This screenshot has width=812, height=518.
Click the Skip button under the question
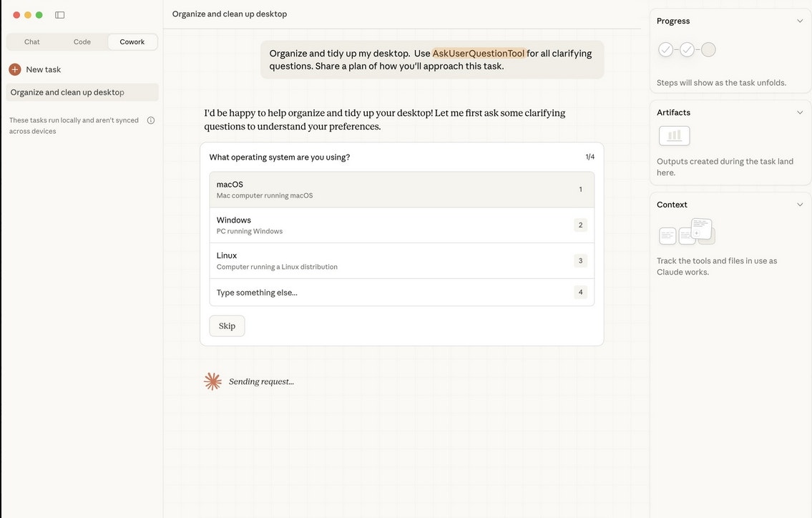tap(226, 326)
